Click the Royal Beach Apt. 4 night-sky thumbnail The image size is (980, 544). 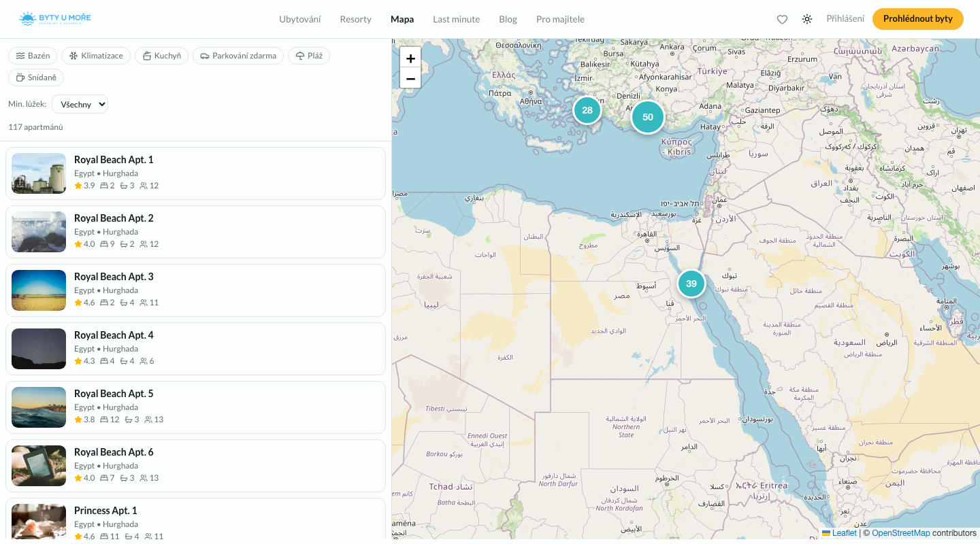[39, 349]
